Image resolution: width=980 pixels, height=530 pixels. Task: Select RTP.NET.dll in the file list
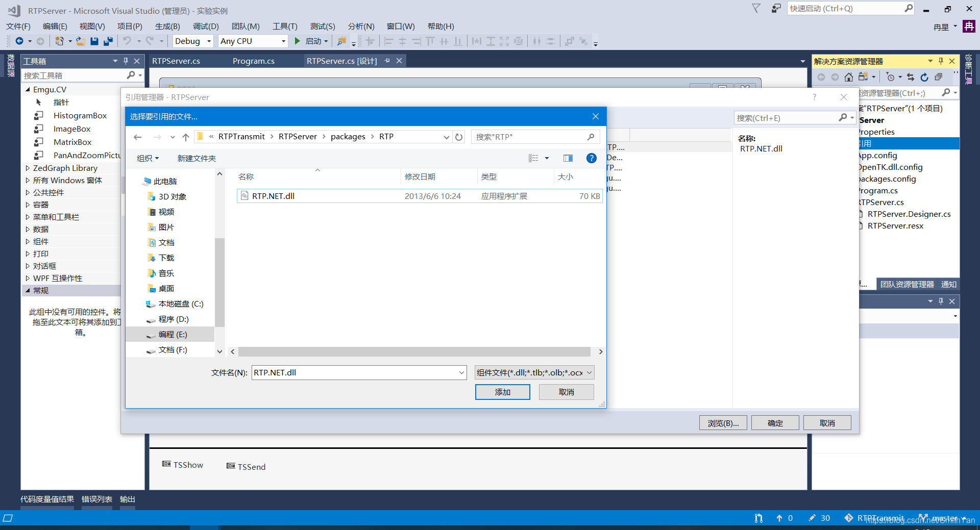point(420,196)
